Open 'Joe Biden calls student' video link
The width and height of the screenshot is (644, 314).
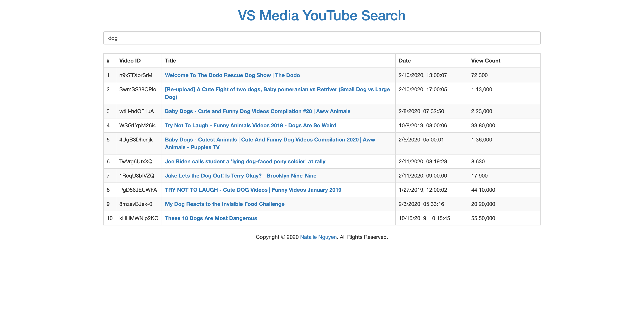pos(245,161)
